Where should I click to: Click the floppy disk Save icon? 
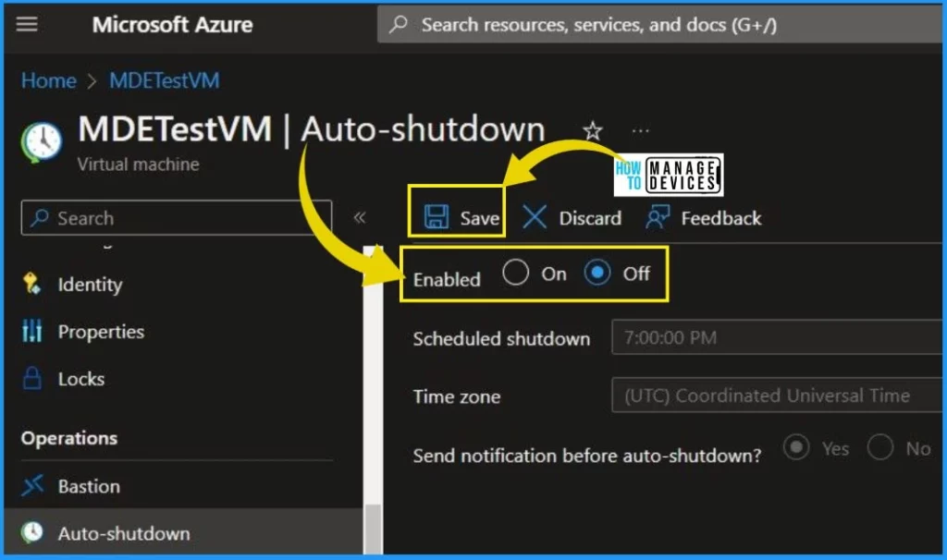point(437,217)
